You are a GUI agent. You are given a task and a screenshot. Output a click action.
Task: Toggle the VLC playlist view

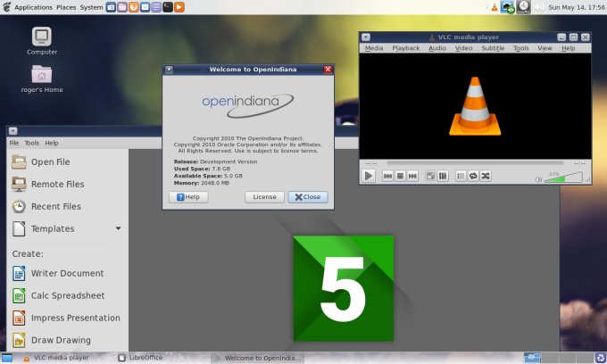click(x=461, y=177)
